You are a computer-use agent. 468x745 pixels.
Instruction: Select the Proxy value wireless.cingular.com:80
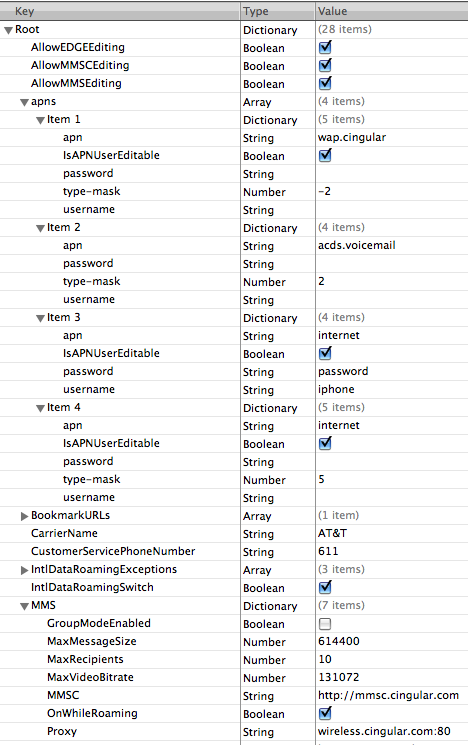[384, 732]
